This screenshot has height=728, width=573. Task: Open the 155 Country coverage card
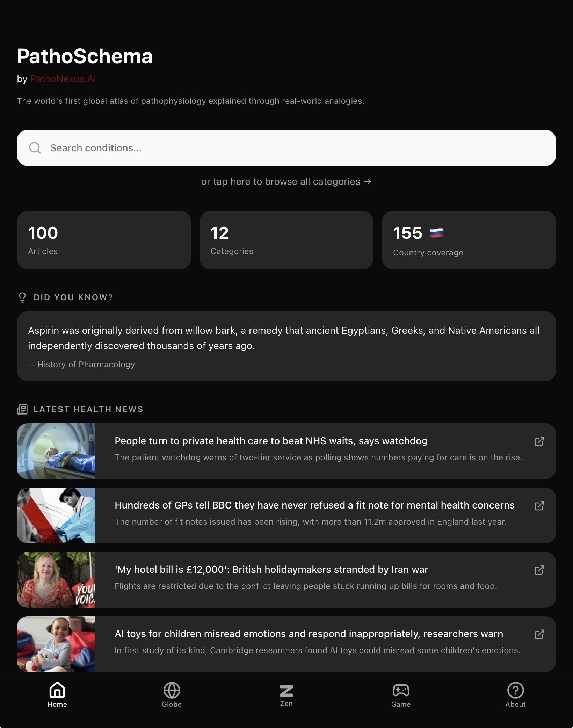coord(469,240)
